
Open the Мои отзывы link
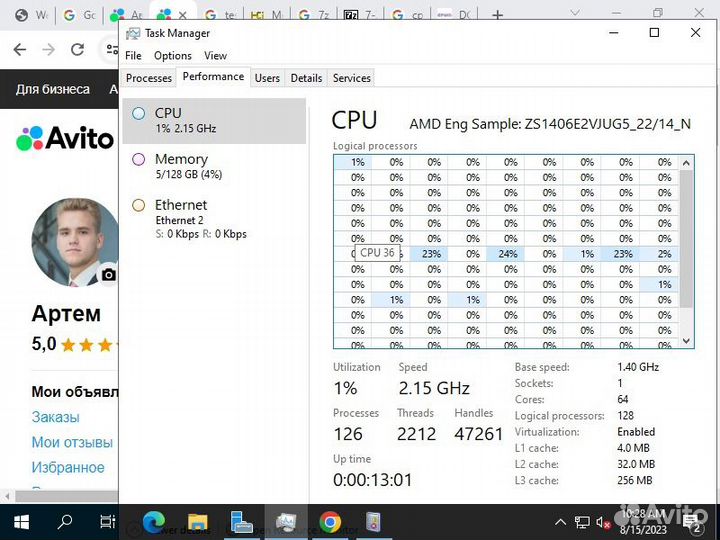point(72,442)
